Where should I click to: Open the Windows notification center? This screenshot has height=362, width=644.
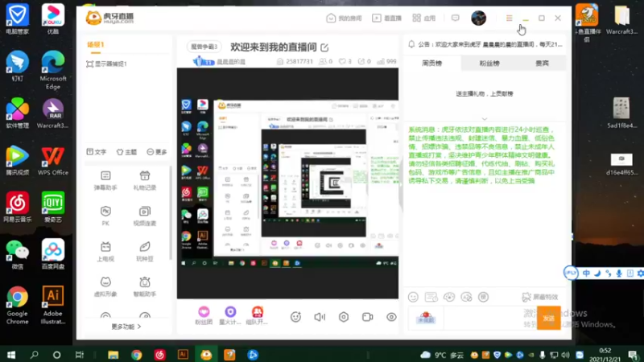633,355
